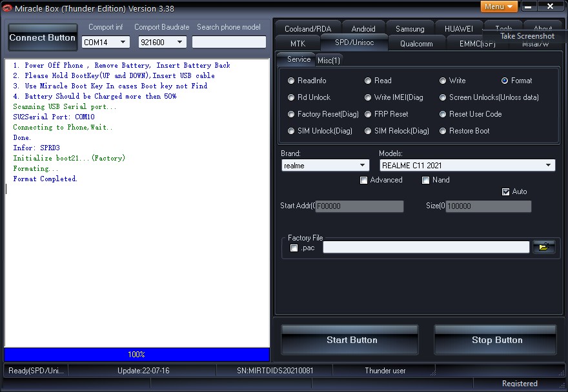
Task: Click the Update:22-07-16 status entry
Action: 143,371
